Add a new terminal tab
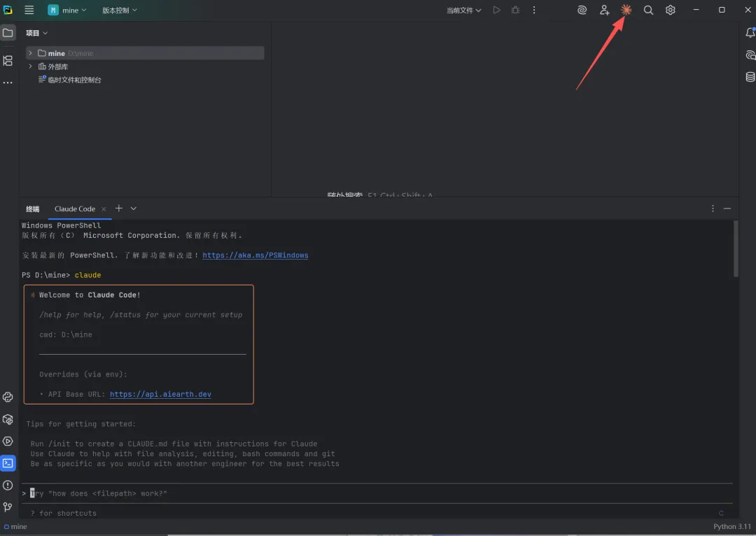The height and width of the screenshot is (536, 756). click(118, 209)
